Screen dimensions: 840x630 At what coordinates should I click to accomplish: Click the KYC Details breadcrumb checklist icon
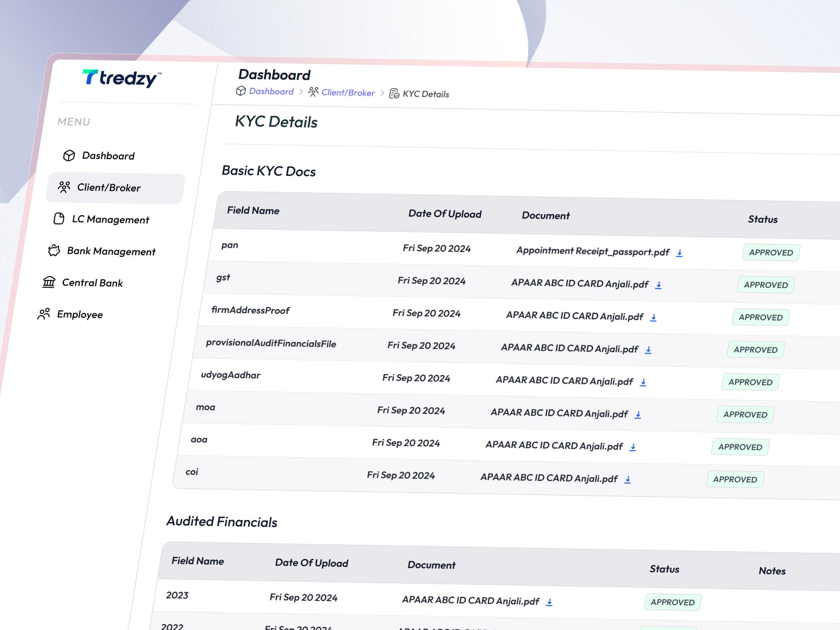point(394,94)
